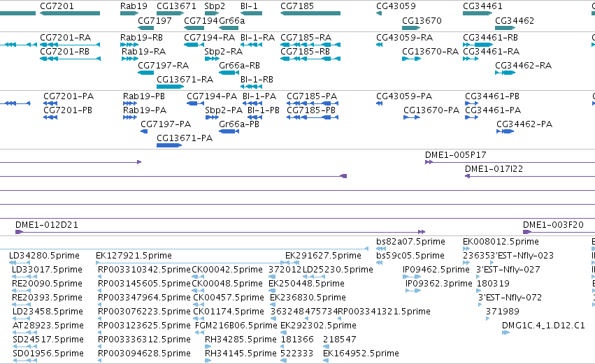Viewport: 595px width, 364px height.
Task: Select the CG7201 gene label
Action: coord(57,6)
